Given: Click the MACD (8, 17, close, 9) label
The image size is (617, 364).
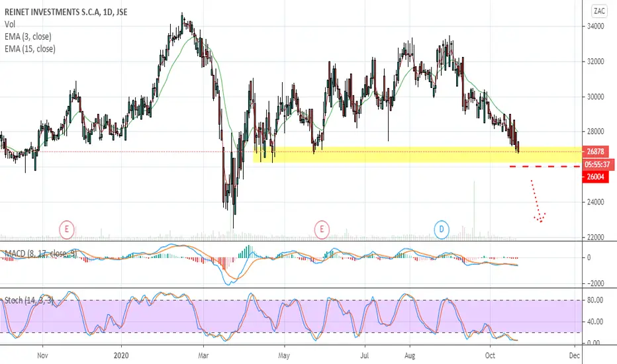Looking at the screenshot, I should [x=40, y=253].
